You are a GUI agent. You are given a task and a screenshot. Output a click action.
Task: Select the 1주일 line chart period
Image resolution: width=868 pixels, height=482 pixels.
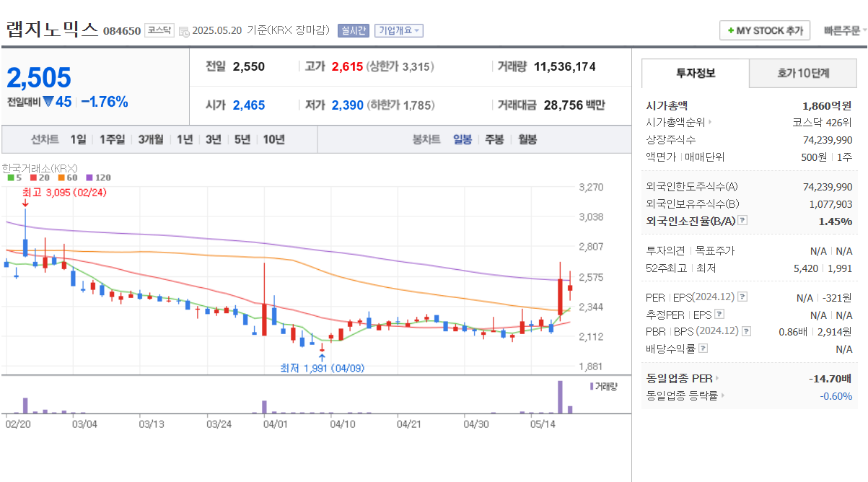pyautogui.click(x=112, y=139)
